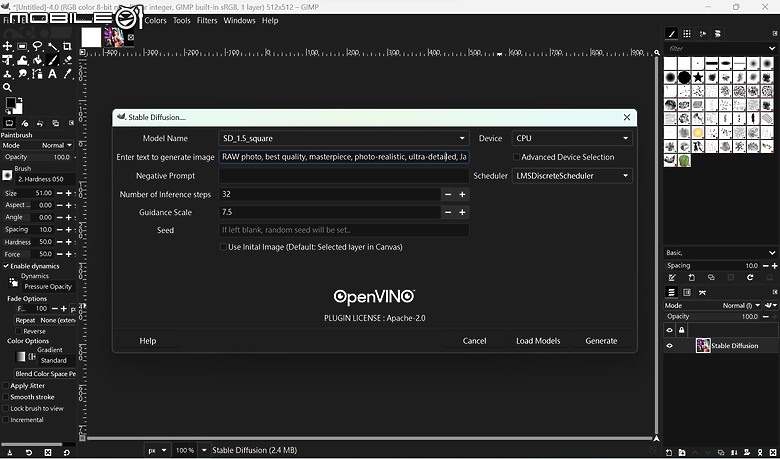Select the Rectangle Select tool

point(22,46)
